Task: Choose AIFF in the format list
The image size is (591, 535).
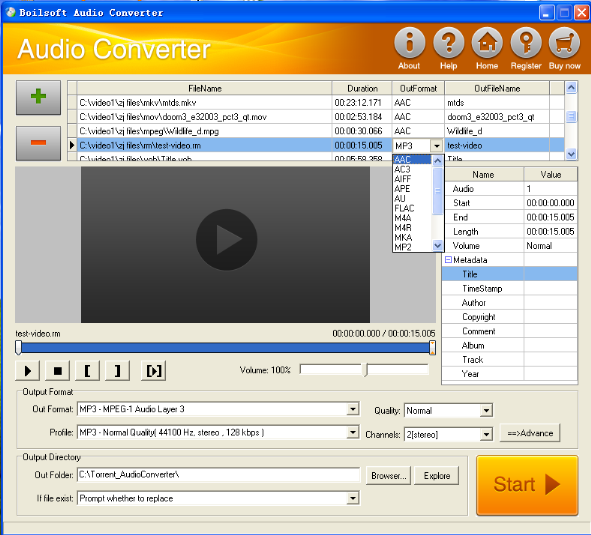Action: point(412,179)
